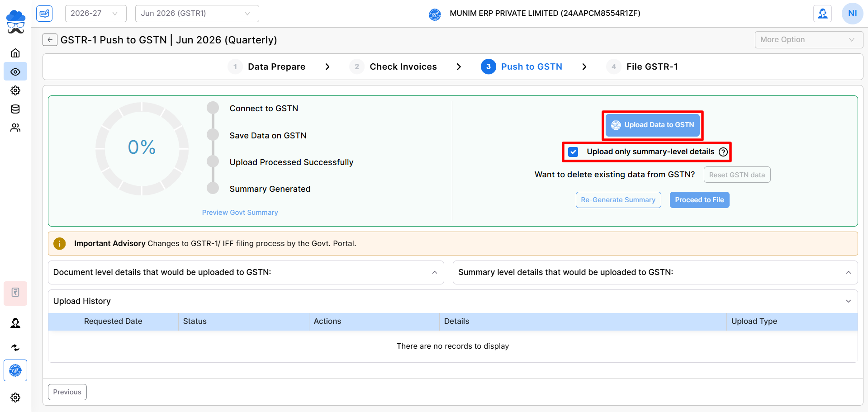Open the eye view icon in the sidebar

15,72
